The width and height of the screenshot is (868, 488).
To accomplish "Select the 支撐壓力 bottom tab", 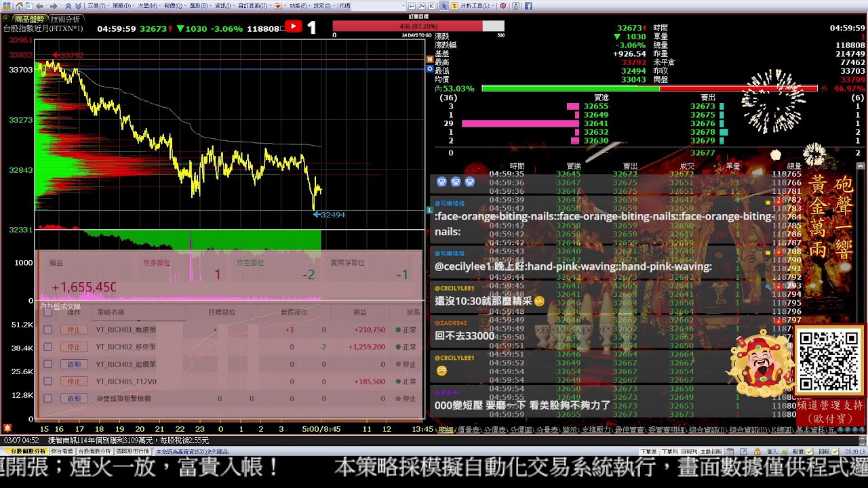I will (597, 430).
